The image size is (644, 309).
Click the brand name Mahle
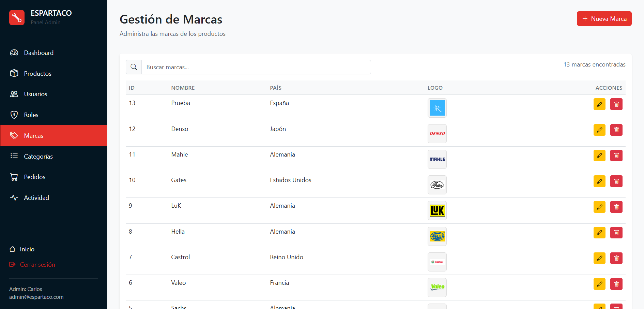180,154
